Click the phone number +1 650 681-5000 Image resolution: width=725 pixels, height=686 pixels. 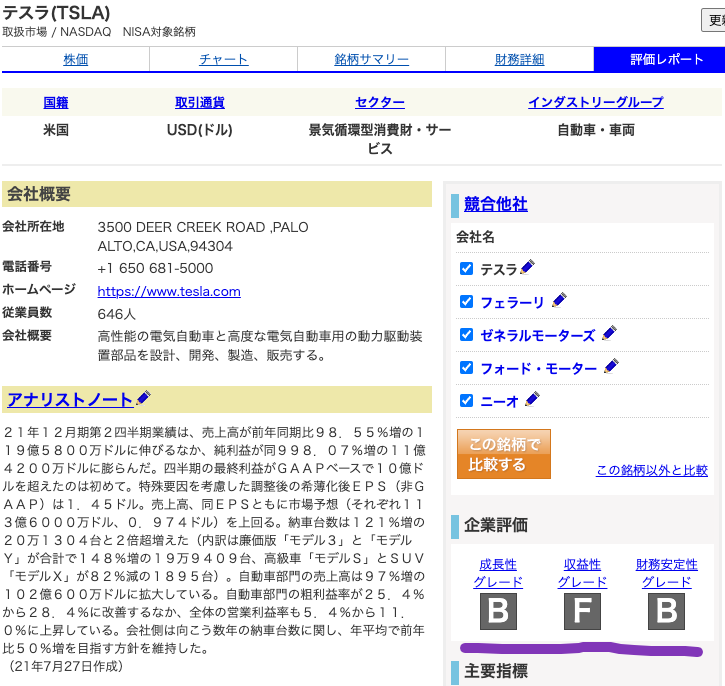click(155, 268)
